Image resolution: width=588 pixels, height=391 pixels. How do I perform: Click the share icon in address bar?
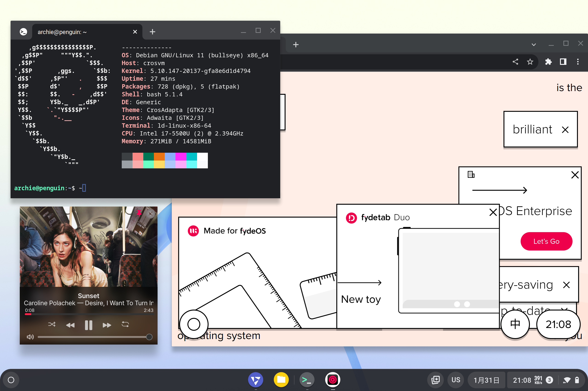click(x=515, y=62)
